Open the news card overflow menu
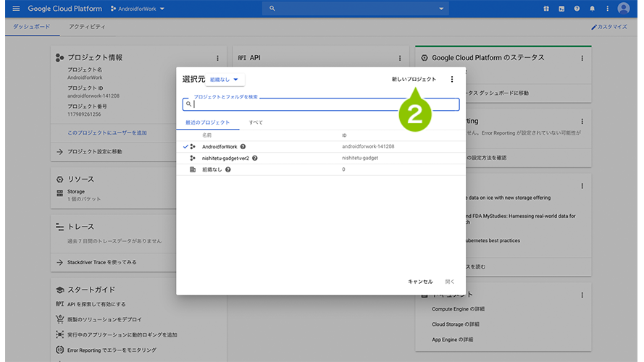The image size is (644, 362). tap(582, 186)
